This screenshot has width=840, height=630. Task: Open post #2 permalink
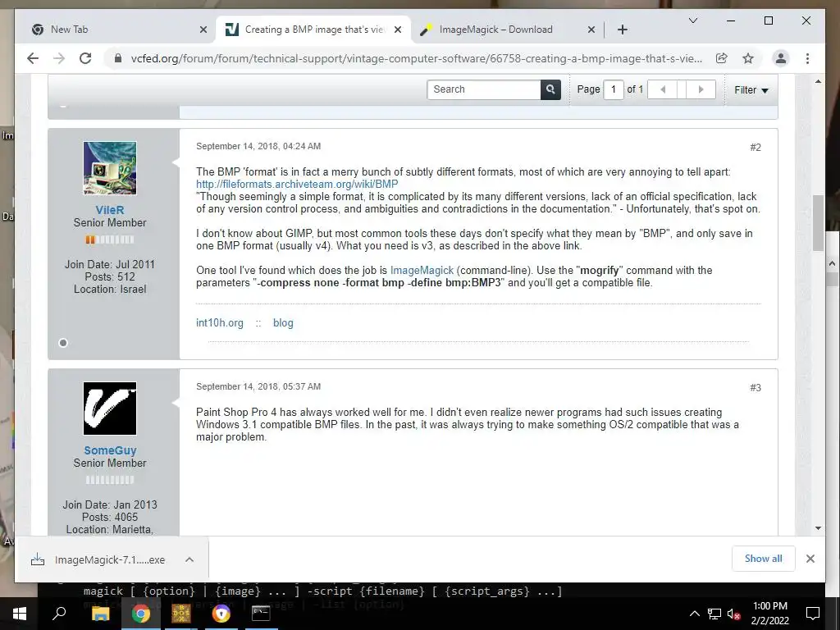click(x=756, y=148)
